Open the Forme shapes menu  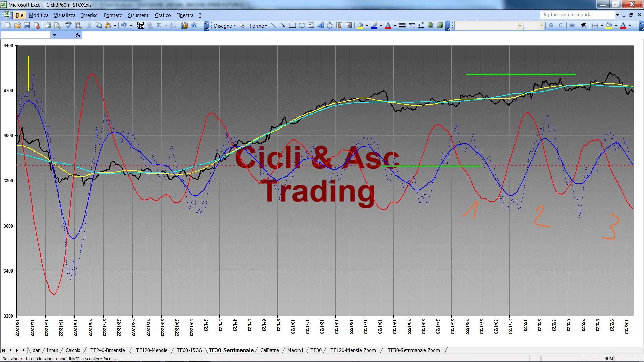(x=259, y=26)
